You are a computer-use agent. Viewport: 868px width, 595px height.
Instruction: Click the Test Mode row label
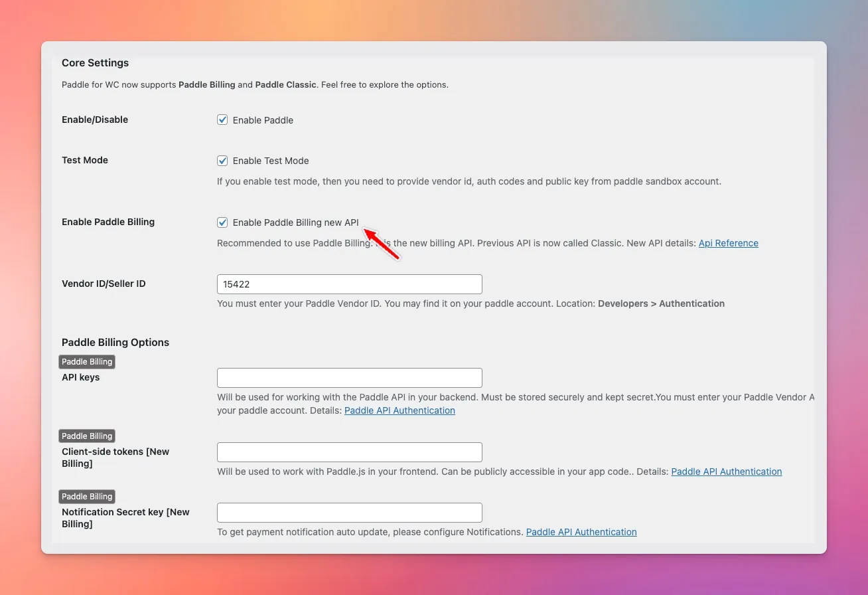[x=85, y=160]
